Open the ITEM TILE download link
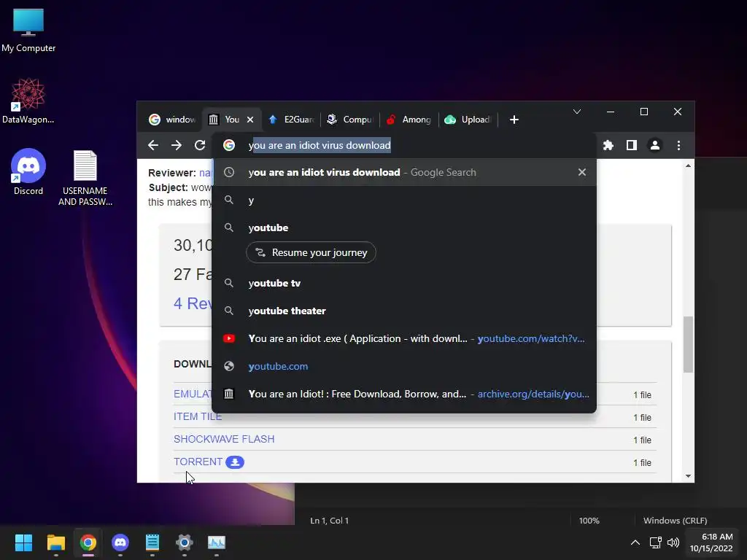Viewport: 747px width, 560px height. (198, 416)
